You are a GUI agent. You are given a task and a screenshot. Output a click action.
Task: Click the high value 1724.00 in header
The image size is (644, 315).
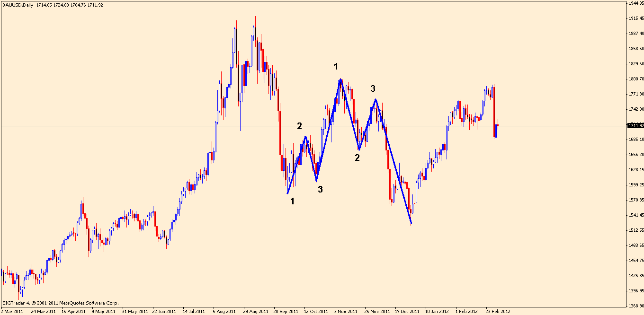[x=62, y=5]
